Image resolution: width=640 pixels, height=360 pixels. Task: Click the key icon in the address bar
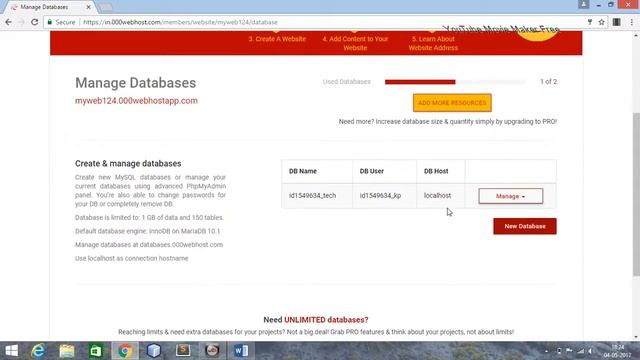tap(590, 22)
